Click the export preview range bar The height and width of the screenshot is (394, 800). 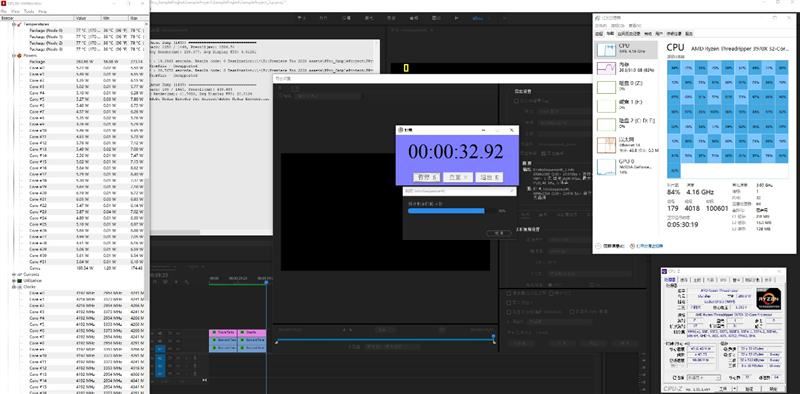[385, 339]
